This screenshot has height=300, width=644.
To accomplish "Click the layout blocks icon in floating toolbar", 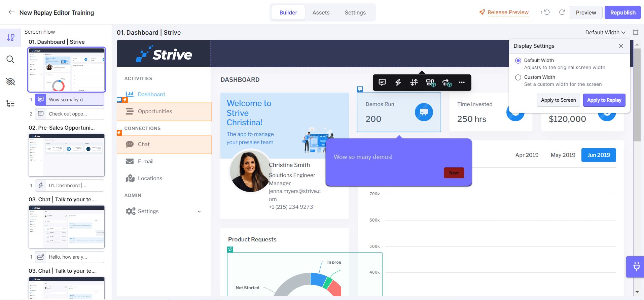I will tap(431, 82).
